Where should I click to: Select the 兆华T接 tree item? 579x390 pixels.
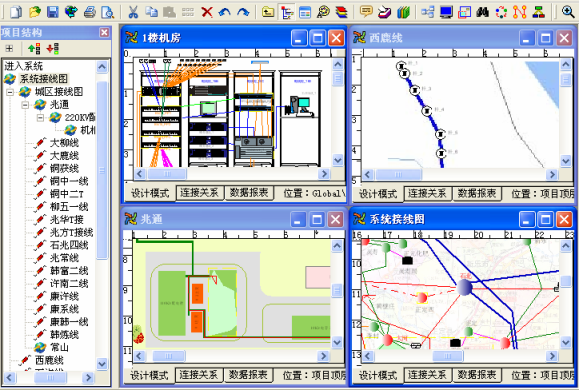pos(66,219)
